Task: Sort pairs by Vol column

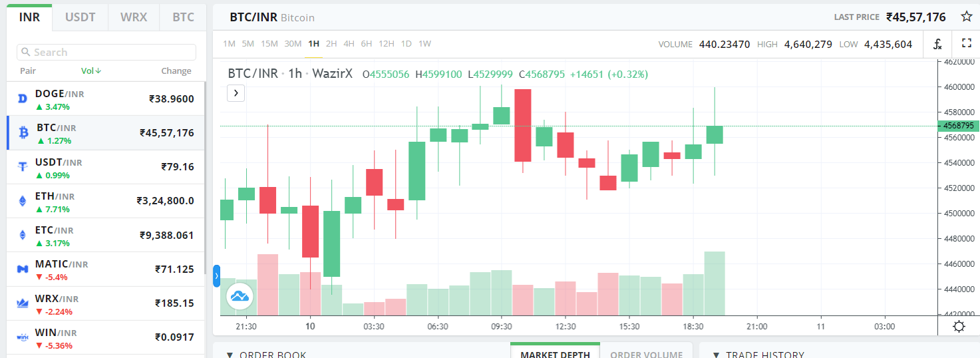Action: pyautogui.click(x=91, y=71)
